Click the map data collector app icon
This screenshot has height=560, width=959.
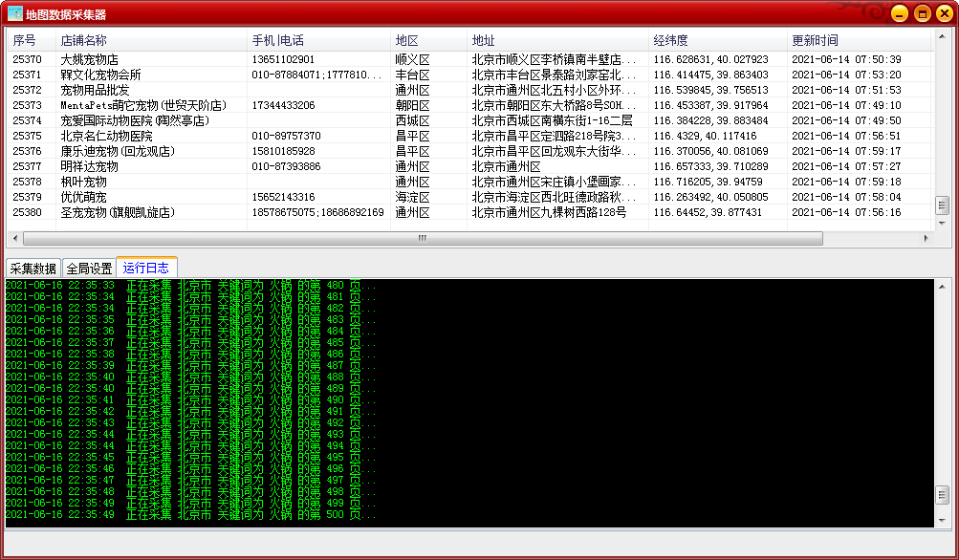pyautogui.click(x=15, y=14)
